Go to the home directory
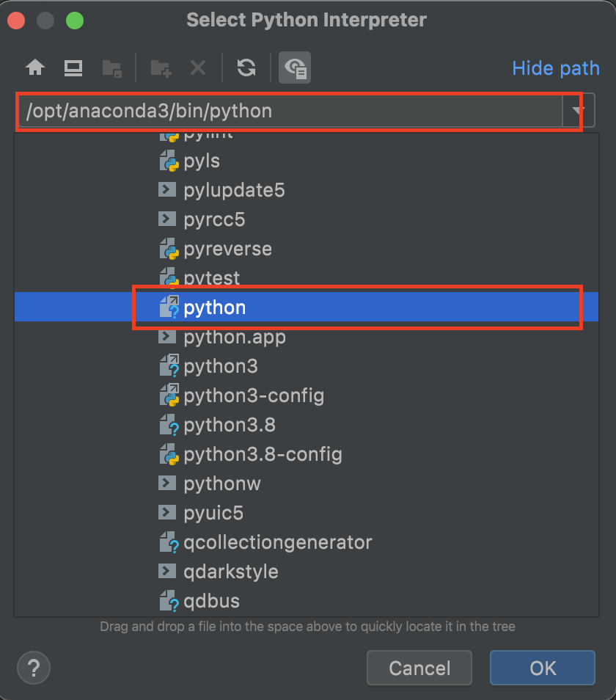616x700 pixels. coord(35,68)
